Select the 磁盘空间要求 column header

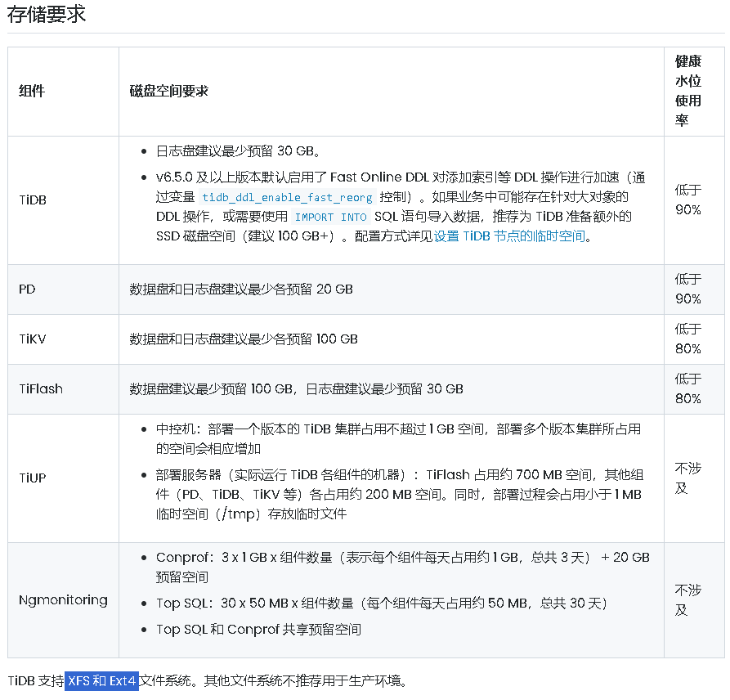(x=168, y=91)
